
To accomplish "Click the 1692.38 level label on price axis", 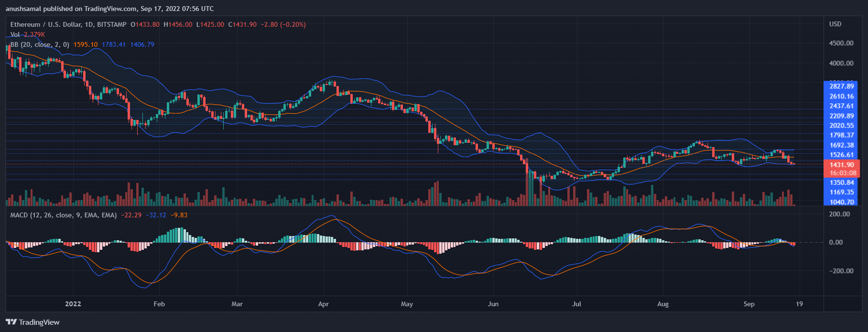I will [842, 145].
